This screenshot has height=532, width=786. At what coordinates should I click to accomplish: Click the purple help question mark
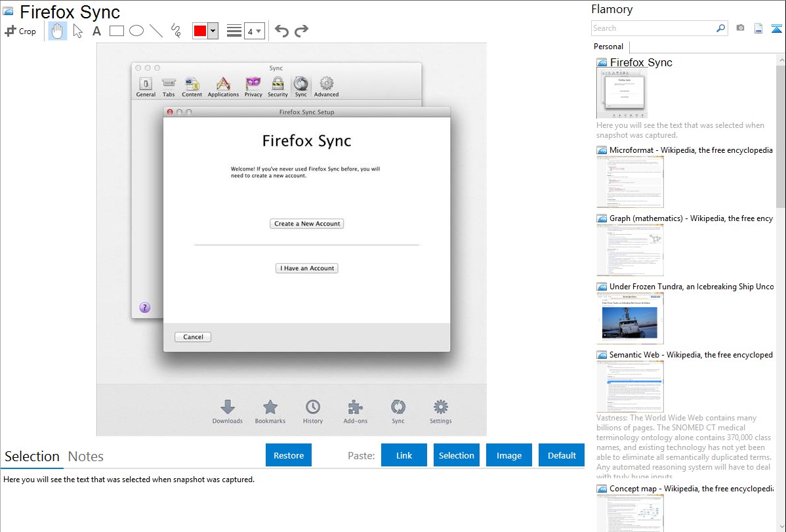pyautogui.click(x=145, y=308)
